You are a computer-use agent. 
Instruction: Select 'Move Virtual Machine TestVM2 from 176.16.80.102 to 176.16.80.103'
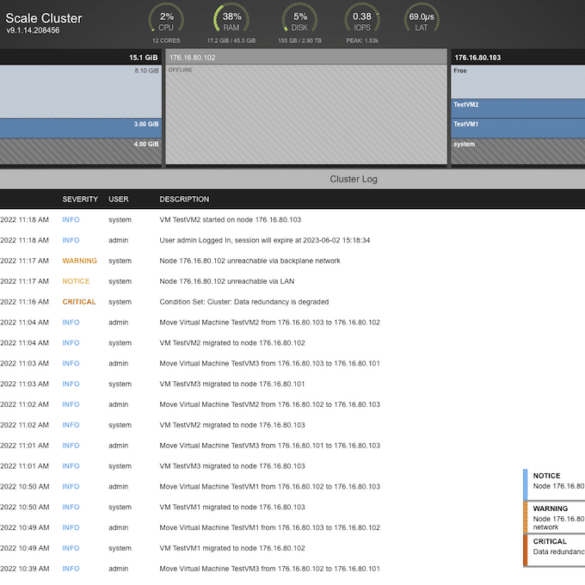pyautogui.click(x=270, y=404)
